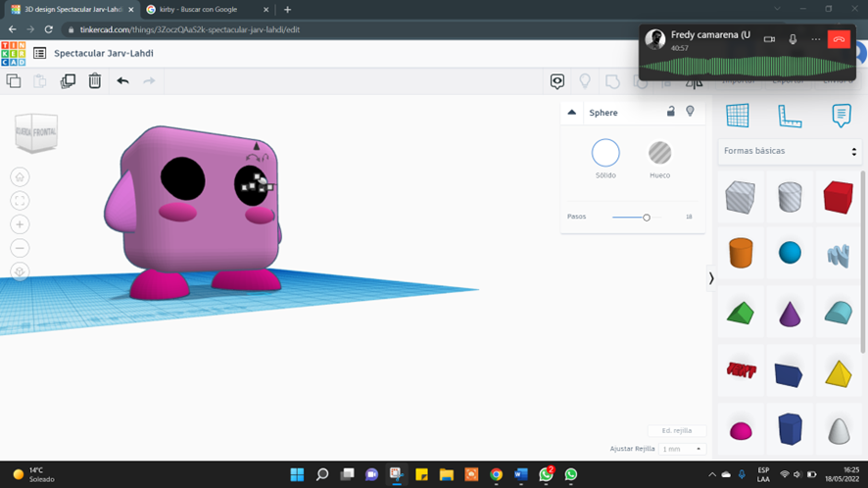This screenshot has width=868, height=488.
Task: Switch orthographic perspective view icon
Action: click(20, 271)
